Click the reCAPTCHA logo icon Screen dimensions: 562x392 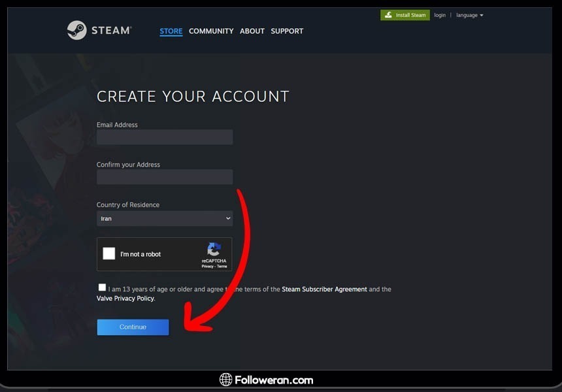[x=214, y=250]
